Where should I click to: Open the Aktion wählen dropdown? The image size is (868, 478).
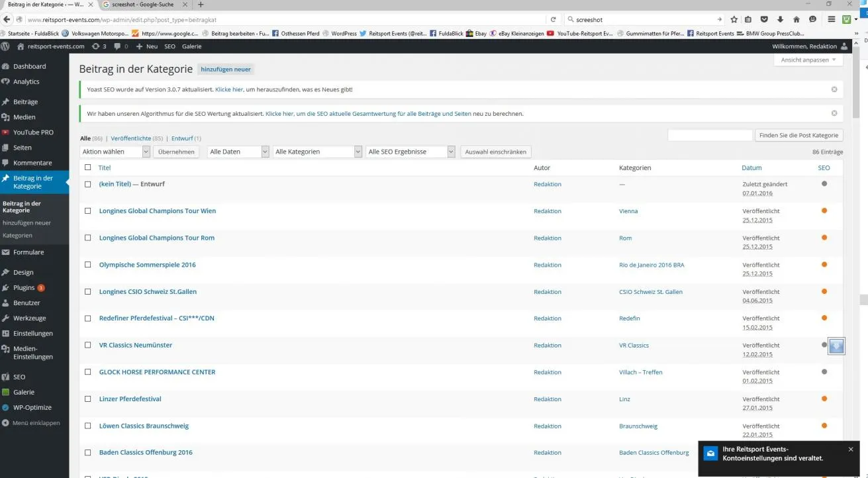click(x=115, y=152)
